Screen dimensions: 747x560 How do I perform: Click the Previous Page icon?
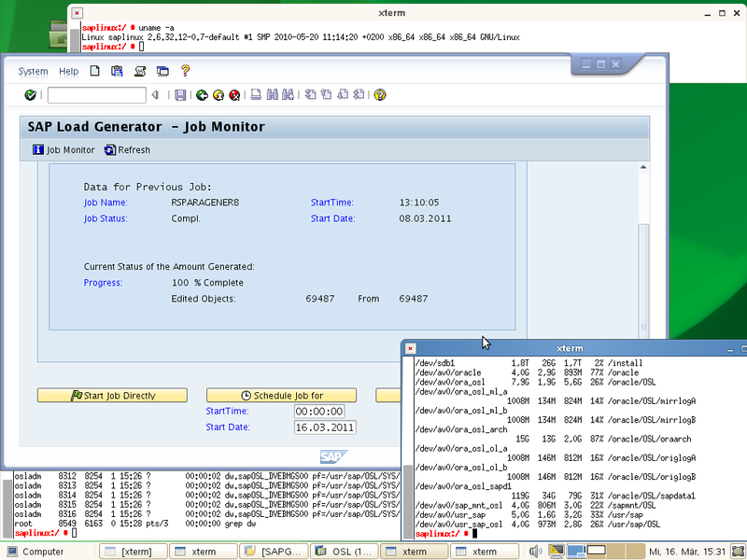coord(326,95)
